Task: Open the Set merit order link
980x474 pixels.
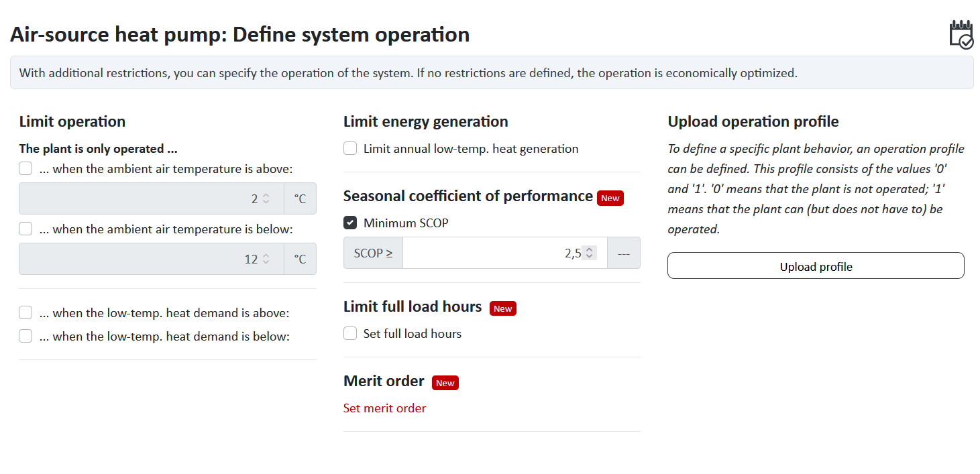Action: (384, 408)
